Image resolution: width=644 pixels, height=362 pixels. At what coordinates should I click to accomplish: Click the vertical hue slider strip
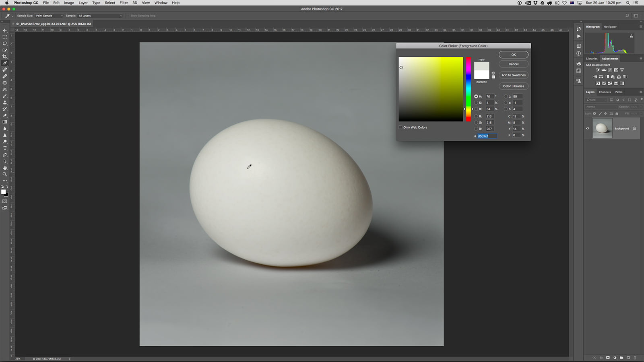pyautogui.click(x=469, y=89)
